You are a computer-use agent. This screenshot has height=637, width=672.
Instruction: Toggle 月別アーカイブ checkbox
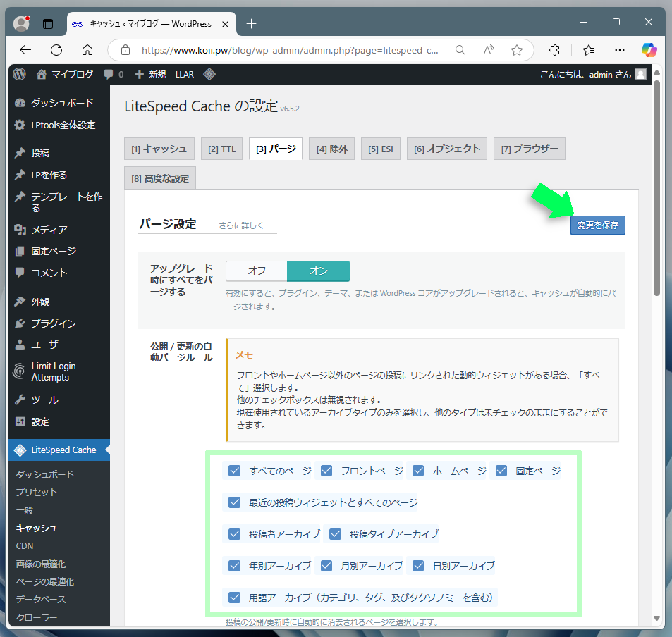point(326,565)
